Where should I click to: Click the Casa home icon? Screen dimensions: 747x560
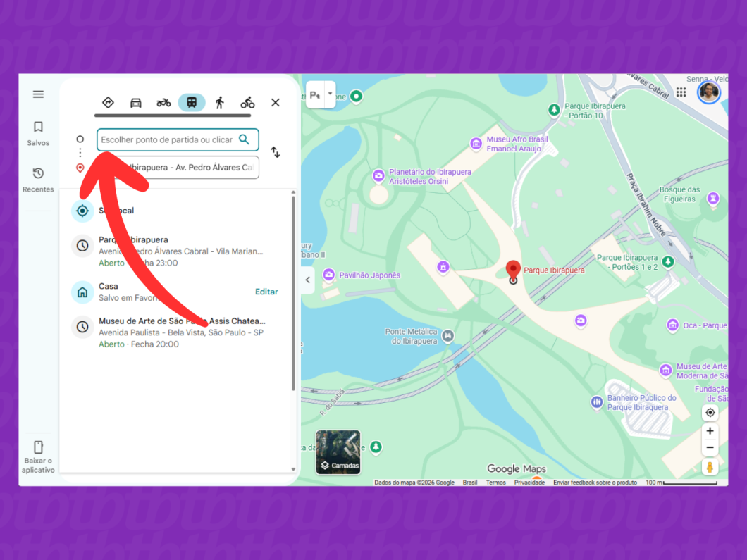point(82,292)
